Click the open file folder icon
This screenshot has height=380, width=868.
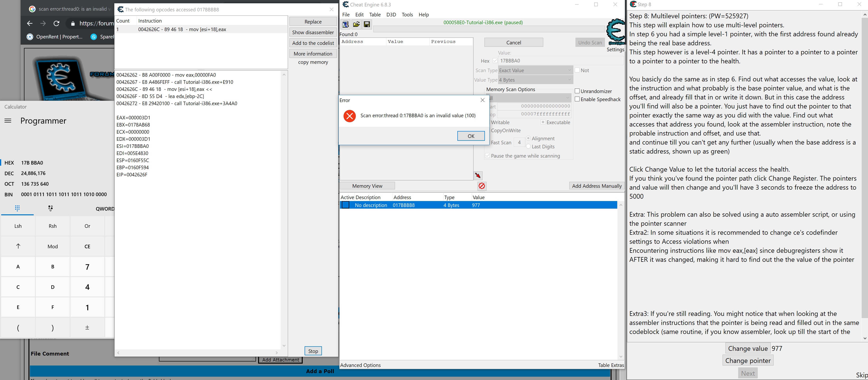point(356,24)
